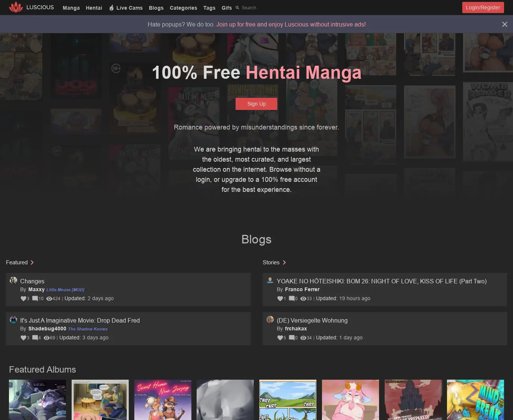Open the Gifs navigation item
513x420 pixels.
tap(227, 8)
